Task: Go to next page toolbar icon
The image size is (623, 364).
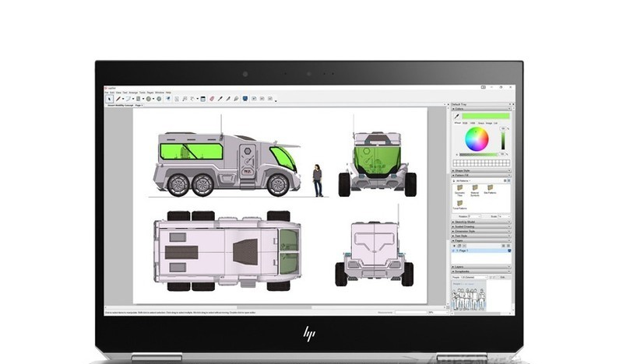Action: [x=269, y=99]
